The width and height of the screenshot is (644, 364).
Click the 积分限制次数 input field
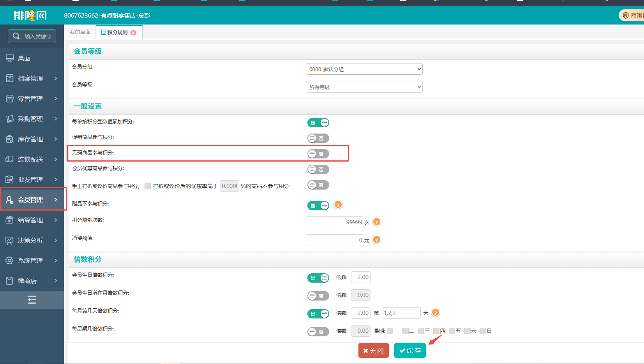click(335, 222)
